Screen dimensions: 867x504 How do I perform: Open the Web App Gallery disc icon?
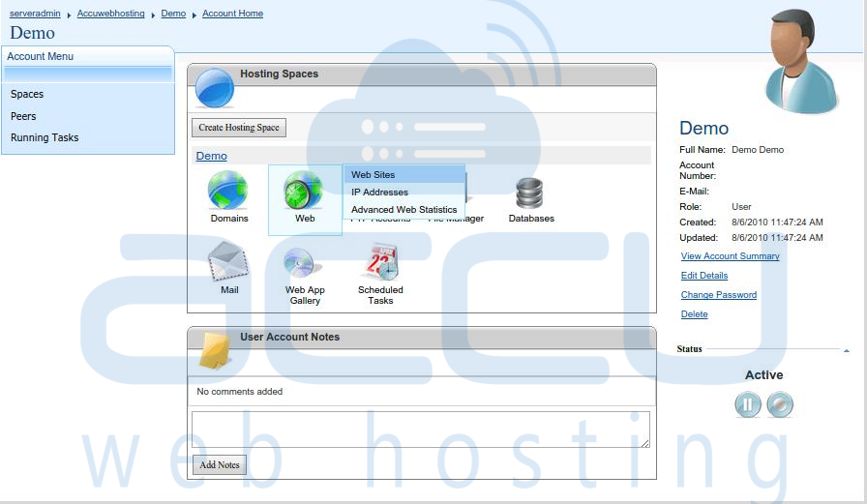303,263
